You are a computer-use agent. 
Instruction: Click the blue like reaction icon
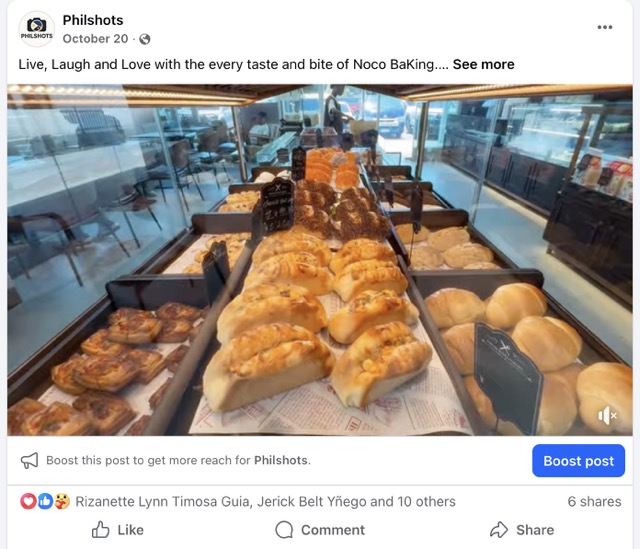point(44,502)
